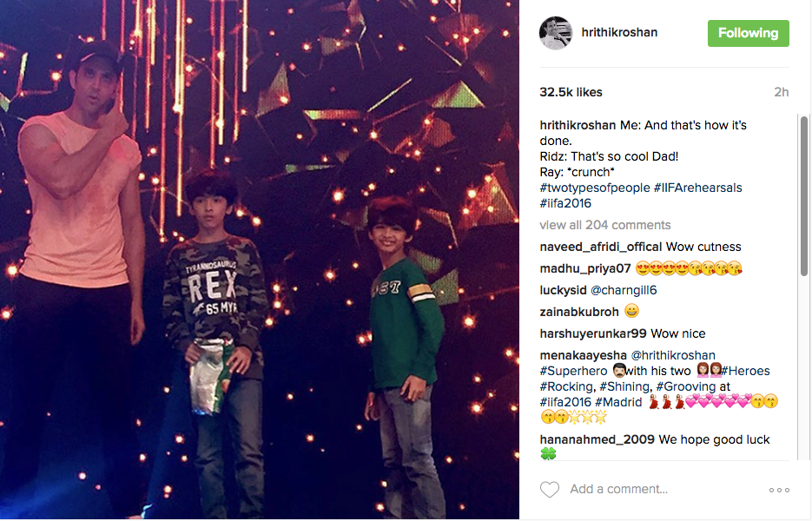Expand view all 204 comments
The image size is (812, 521).
(x=604, y=225)
